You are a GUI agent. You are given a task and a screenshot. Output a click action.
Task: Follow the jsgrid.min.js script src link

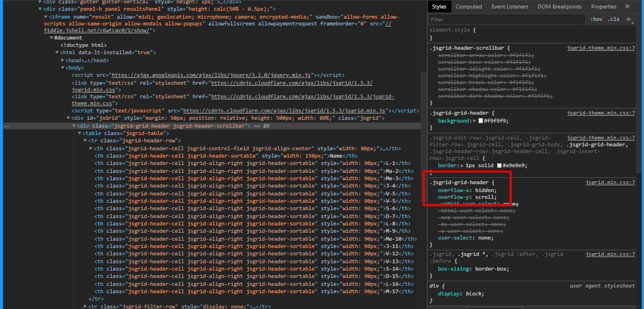[284, 111]
